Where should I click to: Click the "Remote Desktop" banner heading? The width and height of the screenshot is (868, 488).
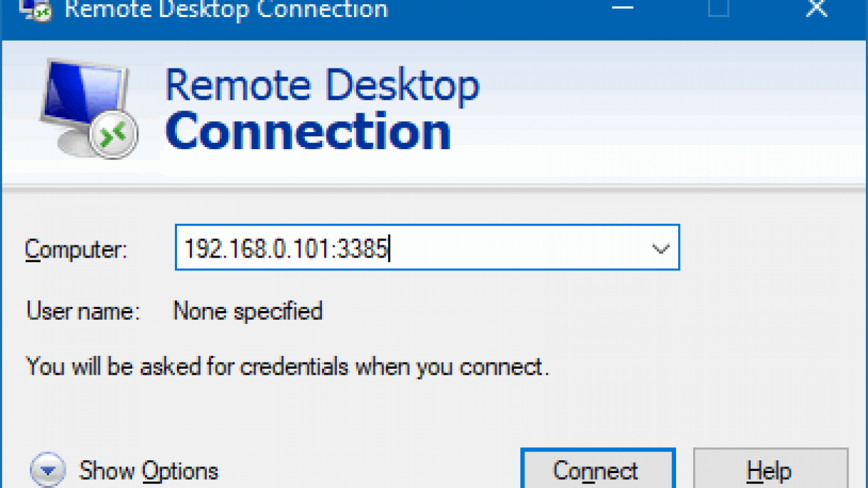pos(322,85)
